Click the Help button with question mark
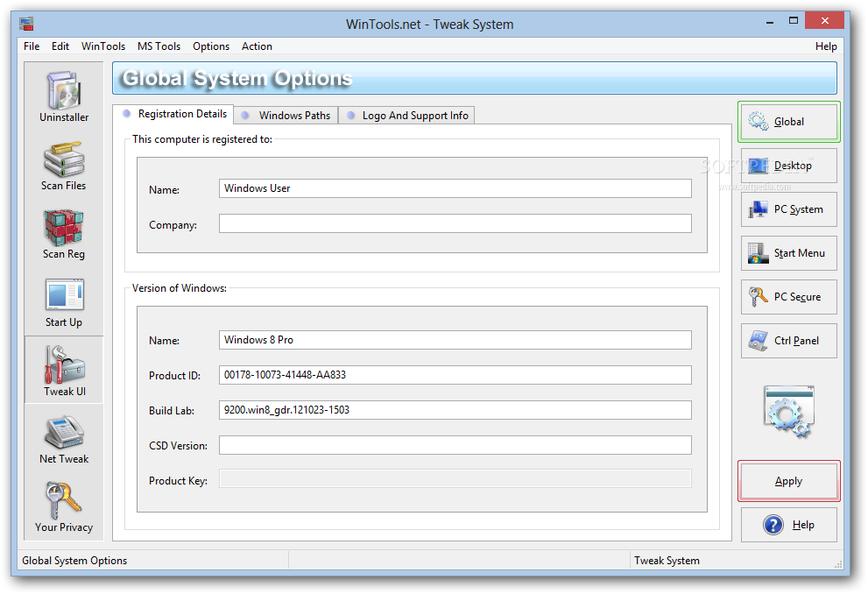The image size is (868, 594). (789, 525)
